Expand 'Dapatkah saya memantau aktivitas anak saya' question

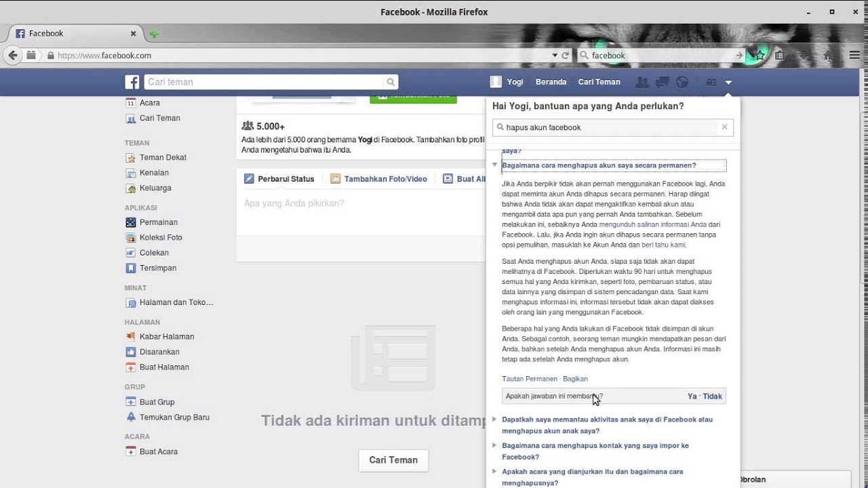click(607, 425)
